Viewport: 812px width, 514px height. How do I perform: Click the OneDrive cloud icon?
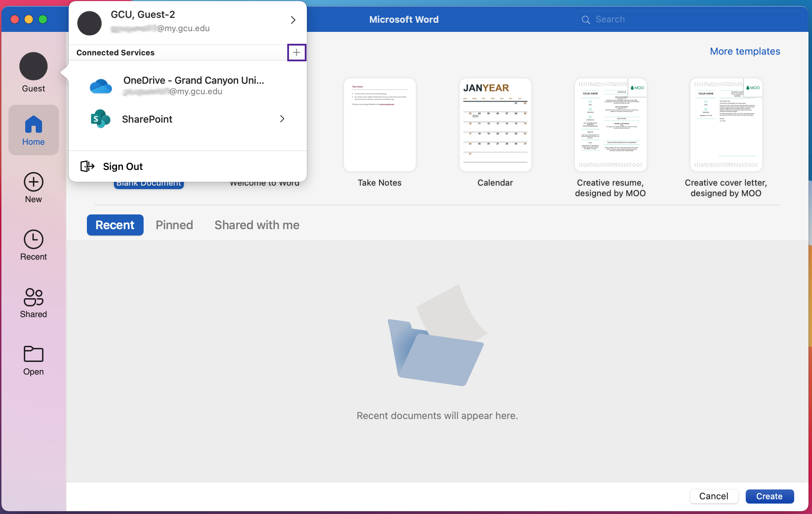pos(101,86)
